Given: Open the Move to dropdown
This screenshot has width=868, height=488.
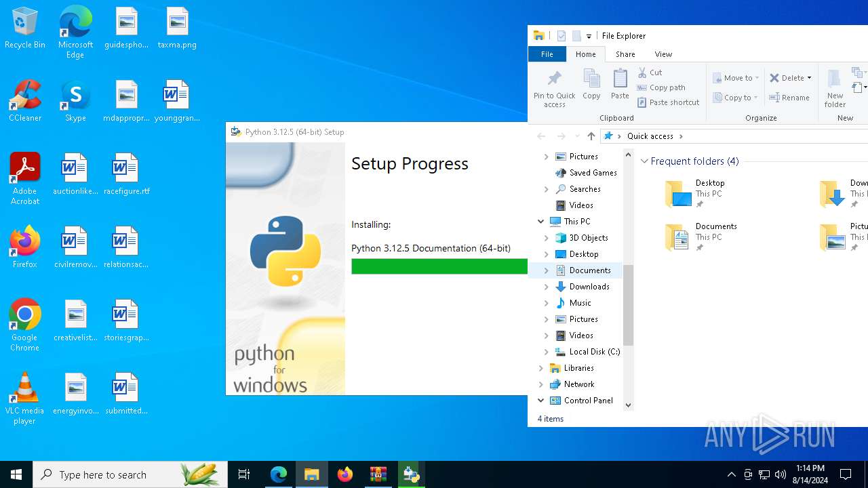Looking at the screenshot, I should 736,78.
